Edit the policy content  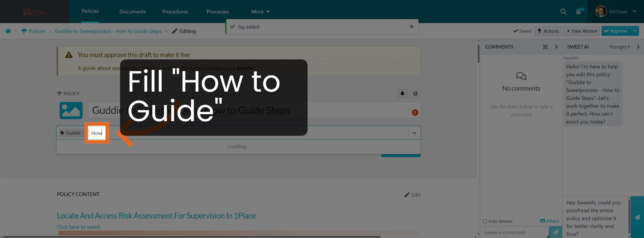pos(412,195)
